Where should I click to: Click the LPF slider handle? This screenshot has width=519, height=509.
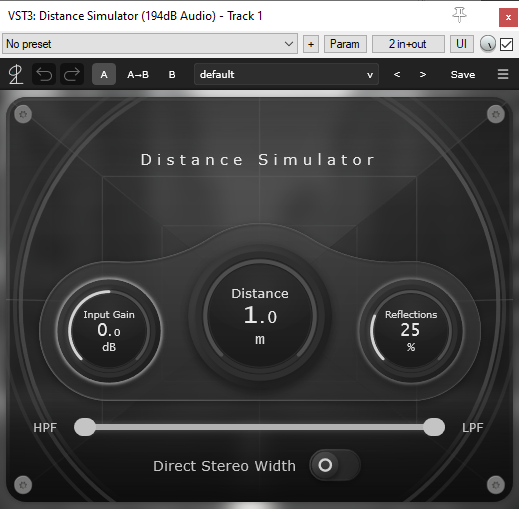pyautogui.click(x=434, y=427)
